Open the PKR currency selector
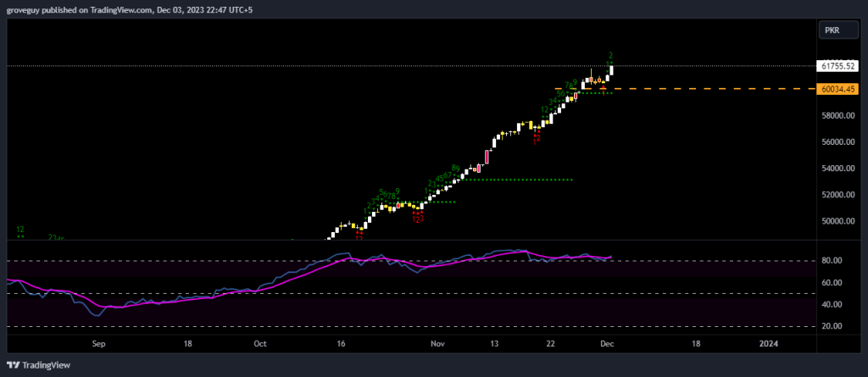This screenshot has height=377, width=868. tap(832, 30)
